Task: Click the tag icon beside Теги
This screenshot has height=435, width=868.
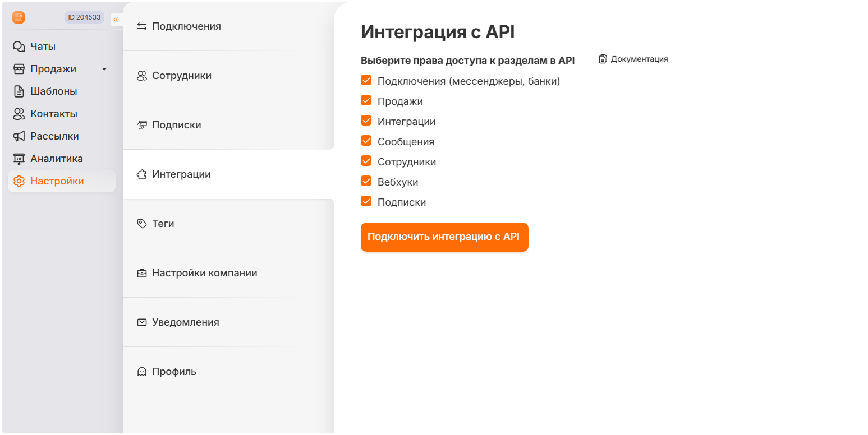Action: pyautogui.click(x=142, y=224)
